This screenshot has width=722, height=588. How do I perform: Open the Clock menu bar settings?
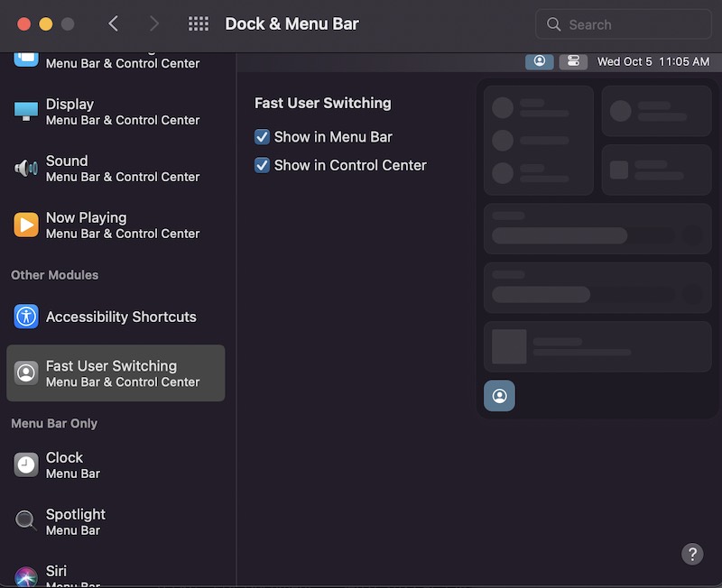click(63, 465)
